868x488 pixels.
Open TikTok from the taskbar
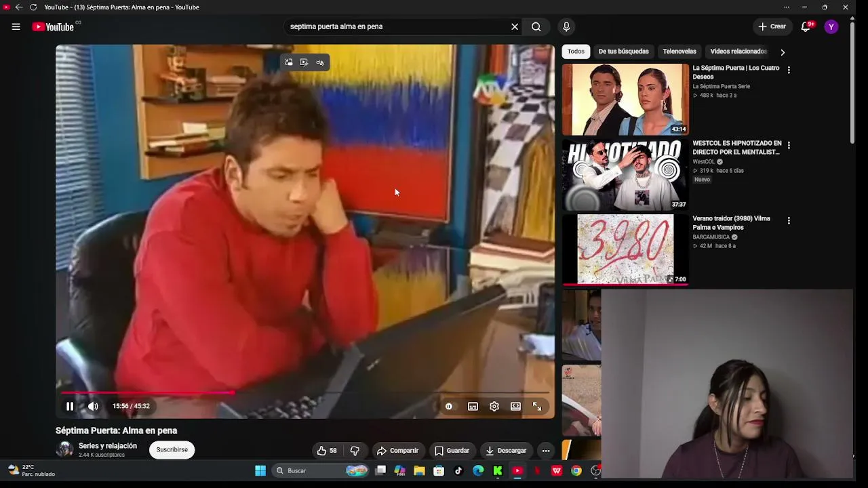coord(458,470)
